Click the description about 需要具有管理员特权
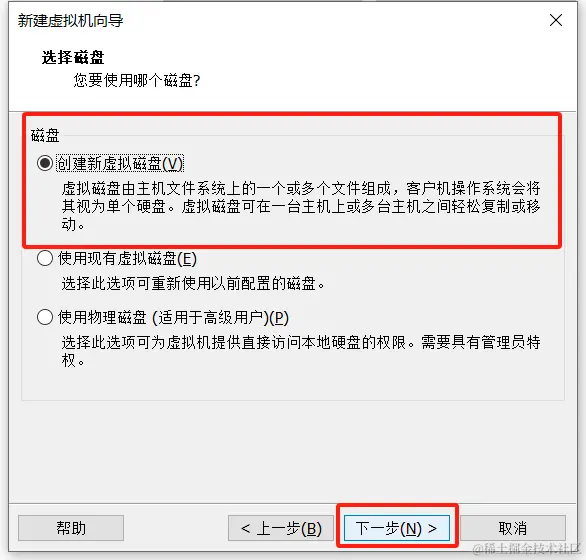Image resolution: width=586 pixels, height=560 pixels. coord(301,351)
